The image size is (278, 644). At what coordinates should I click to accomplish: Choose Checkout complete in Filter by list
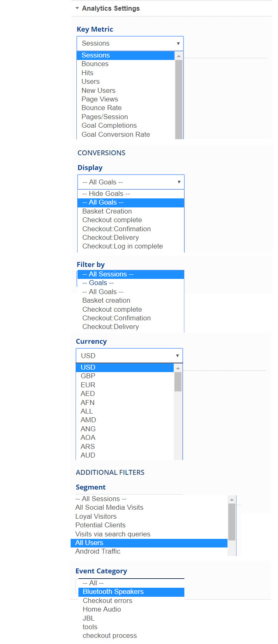pos(112,310)
